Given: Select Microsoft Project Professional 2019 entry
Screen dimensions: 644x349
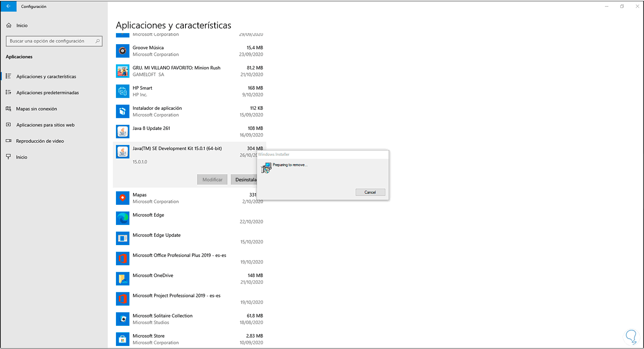Looking at the screenshot, I should pos(176,296).
